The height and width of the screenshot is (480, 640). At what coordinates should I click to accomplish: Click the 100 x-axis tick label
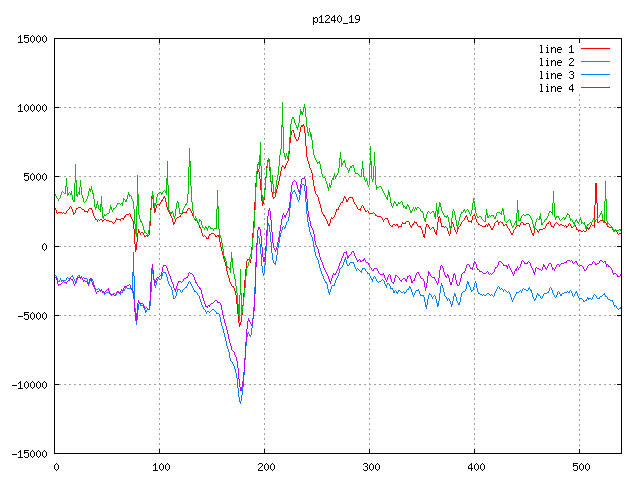160,467
